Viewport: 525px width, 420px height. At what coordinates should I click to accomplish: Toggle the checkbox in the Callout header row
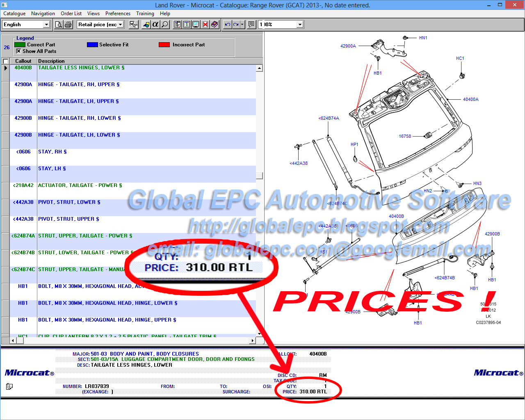5,61
